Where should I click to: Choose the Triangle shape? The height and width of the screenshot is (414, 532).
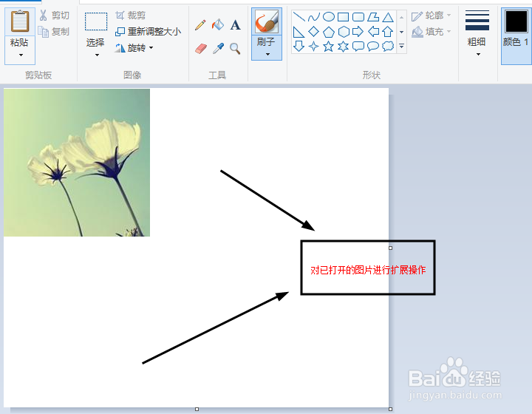click(x=388, y=16)
